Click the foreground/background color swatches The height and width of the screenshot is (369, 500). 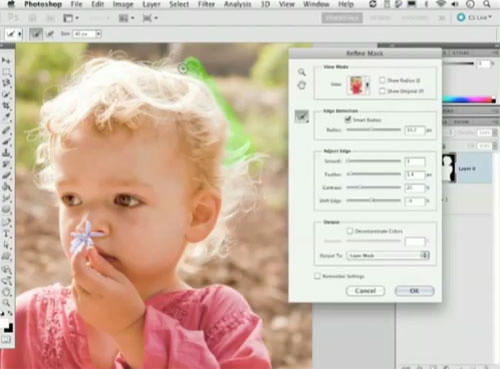click(x=7, y=325)
